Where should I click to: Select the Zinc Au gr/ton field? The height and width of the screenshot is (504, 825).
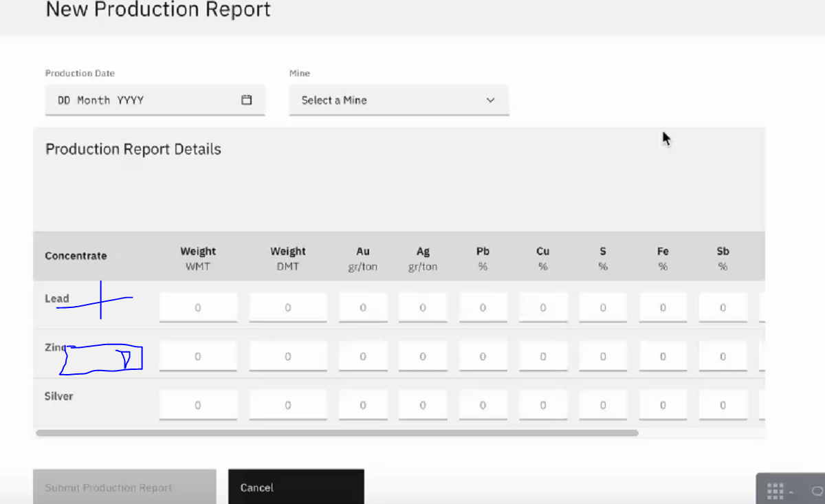coord(363,356)
